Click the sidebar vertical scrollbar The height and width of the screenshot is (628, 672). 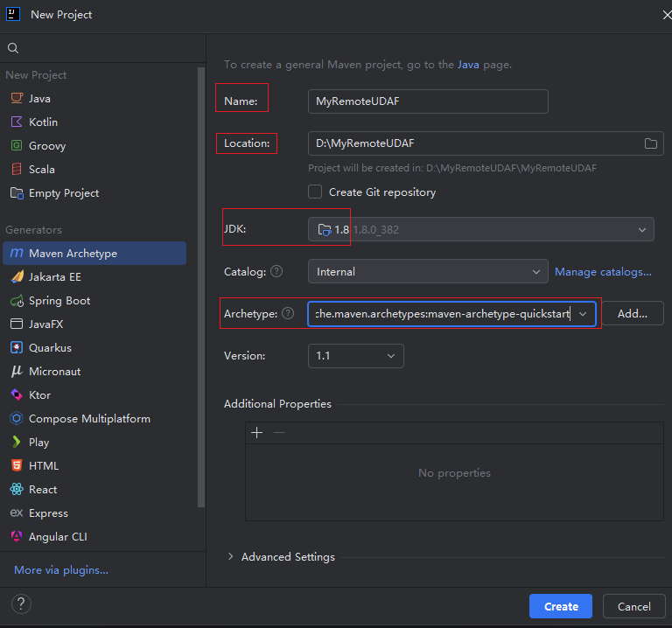click(200, 287)
